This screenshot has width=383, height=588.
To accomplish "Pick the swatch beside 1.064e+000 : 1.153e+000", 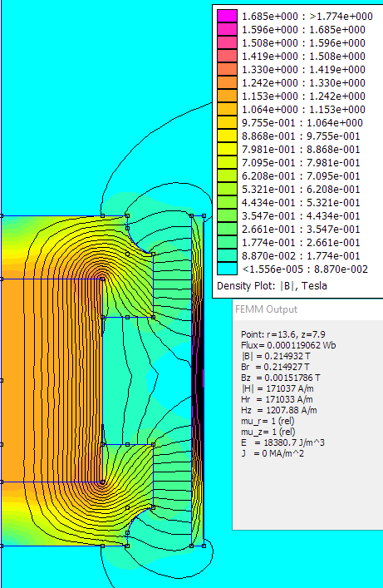I will pyautogui.click(x=227, y=109).
